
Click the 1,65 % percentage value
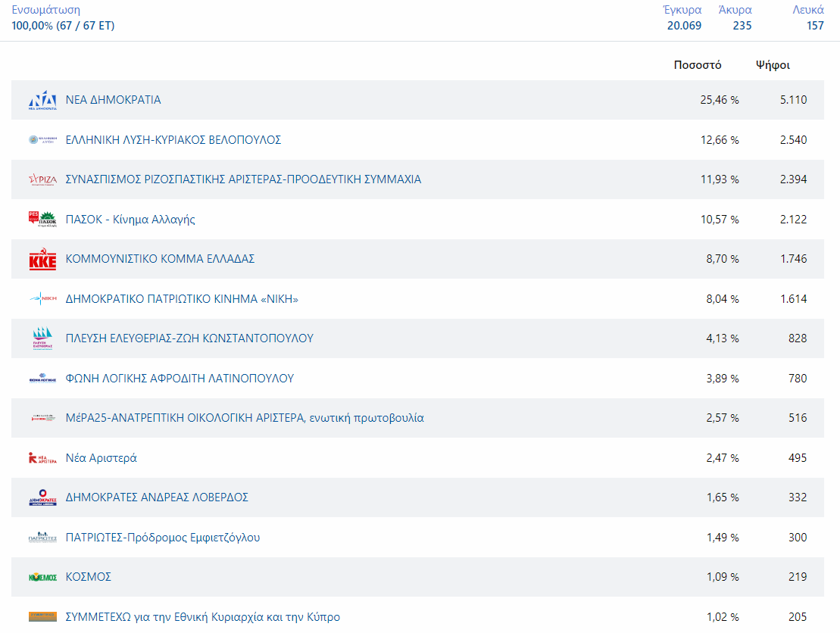tap(723, 497)
